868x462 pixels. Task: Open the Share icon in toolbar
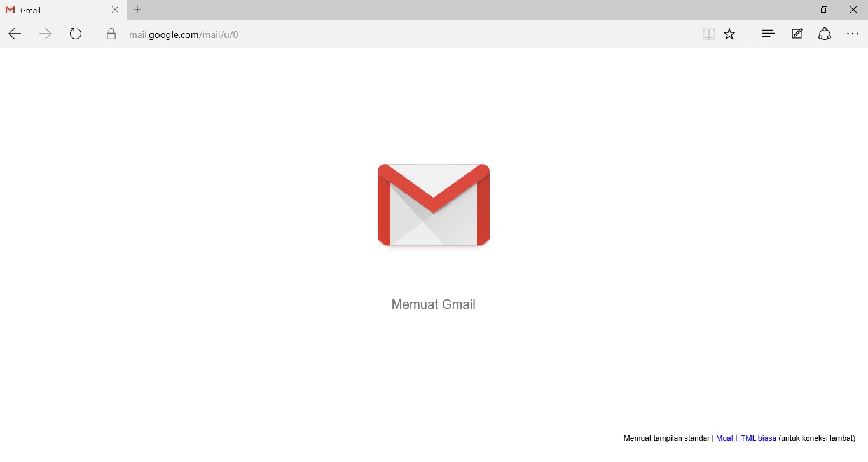point(825,34)
